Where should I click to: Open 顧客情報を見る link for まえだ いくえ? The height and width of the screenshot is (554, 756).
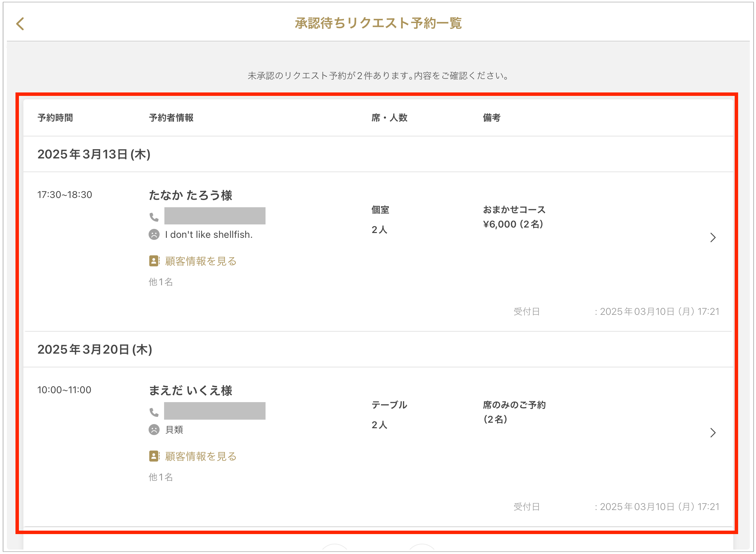(201, 456)
